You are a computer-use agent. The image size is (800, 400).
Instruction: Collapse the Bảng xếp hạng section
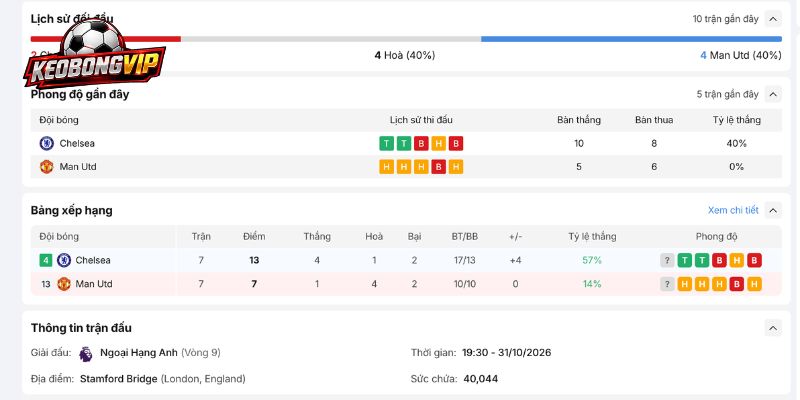(773, 210)
